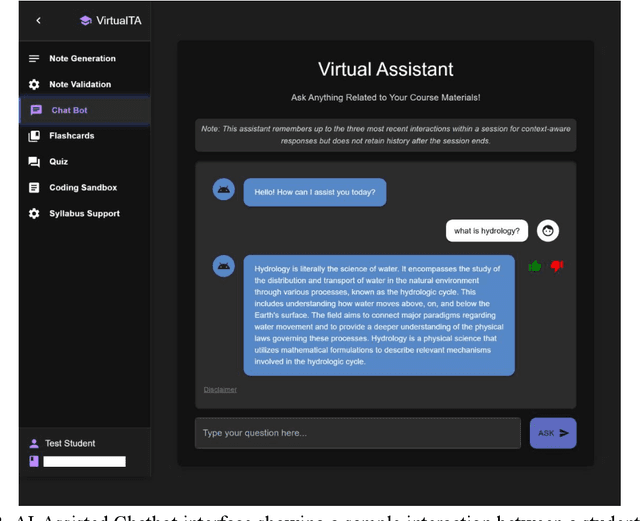Focus the 'Type your question here' field

(x=357, y=433)
